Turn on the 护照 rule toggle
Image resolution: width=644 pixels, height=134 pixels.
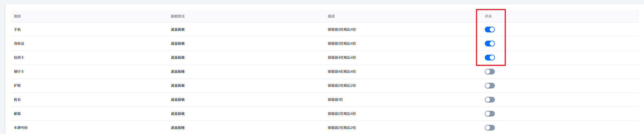point(490,86)
